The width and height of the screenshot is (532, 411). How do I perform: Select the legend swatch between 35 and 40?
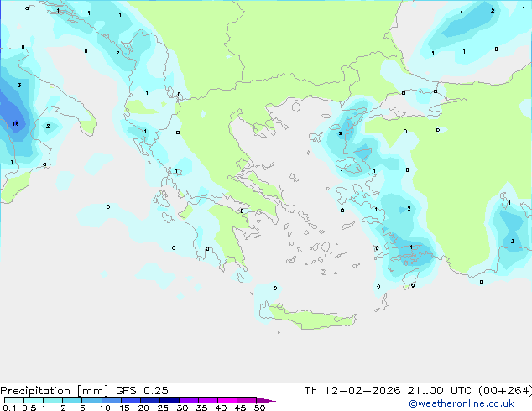coord(207,400)
